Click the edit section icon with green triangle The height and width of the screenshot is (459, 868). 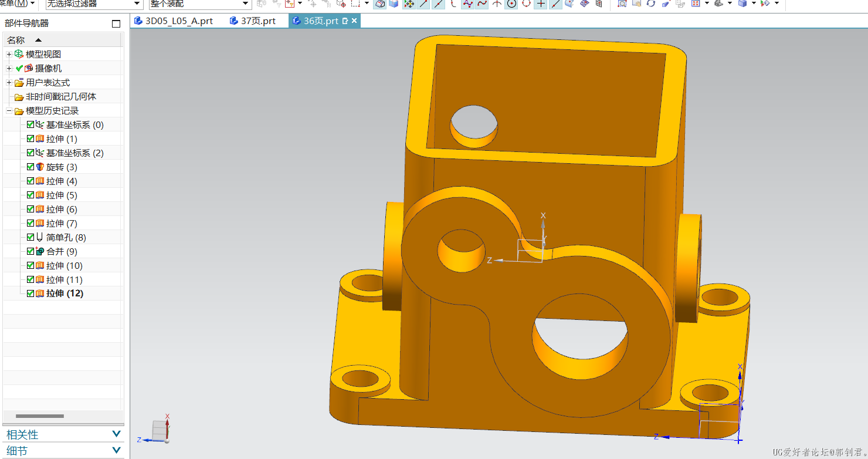(765, 3)
